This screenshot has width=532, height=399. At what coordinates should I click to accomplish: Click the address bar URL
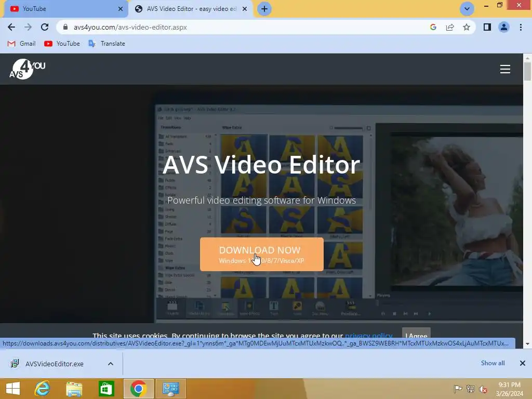click(x=130, y=27)
